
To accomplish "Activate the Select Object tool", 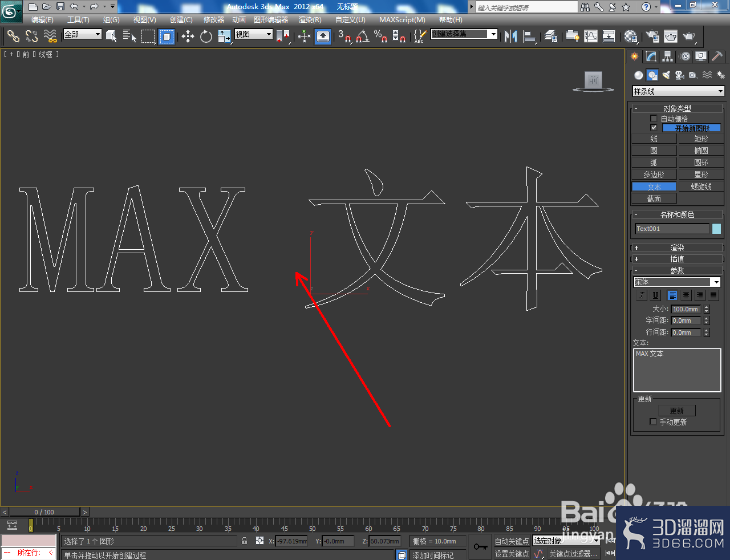I will 111,36.
